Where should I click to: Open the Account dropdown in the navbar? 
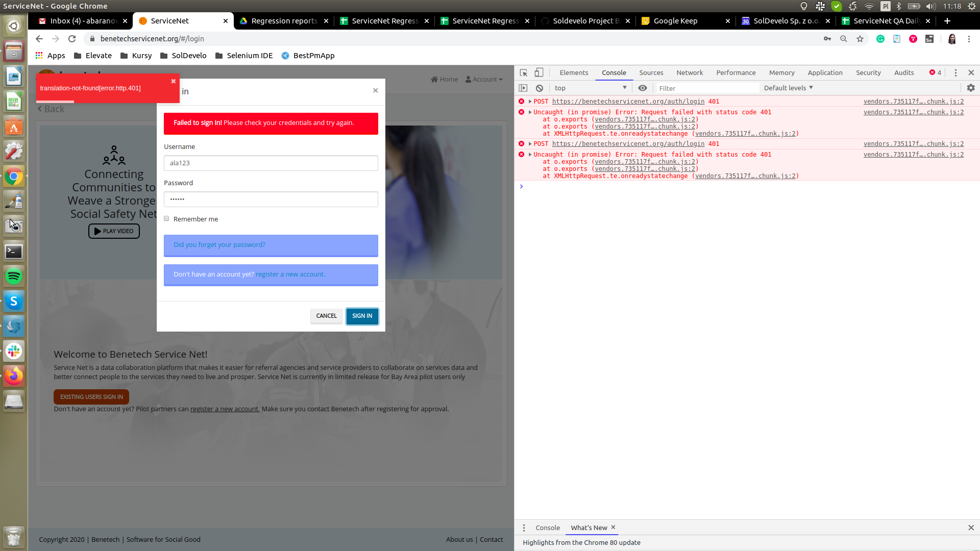click(484, 80)
